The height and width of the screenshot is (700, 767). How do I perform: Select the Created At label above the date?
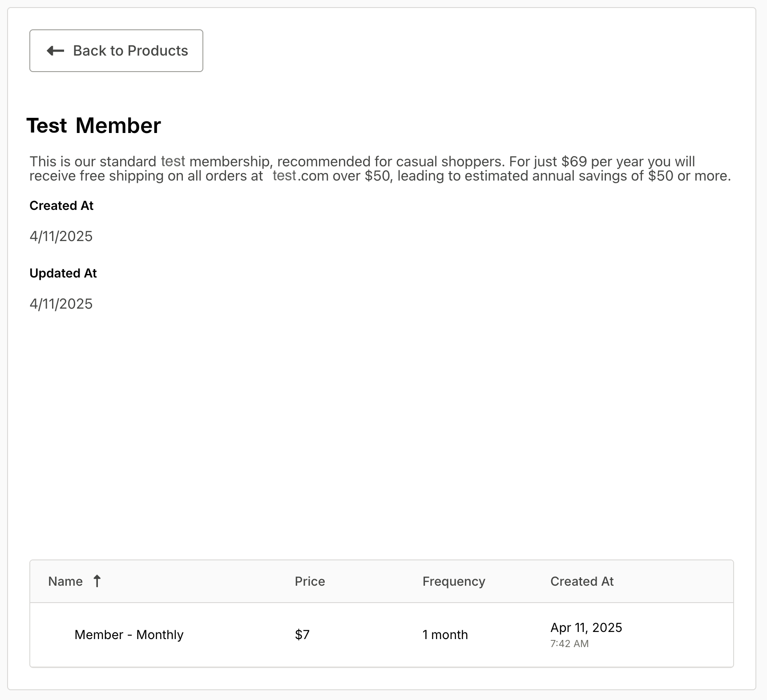(x=61, y=205)
